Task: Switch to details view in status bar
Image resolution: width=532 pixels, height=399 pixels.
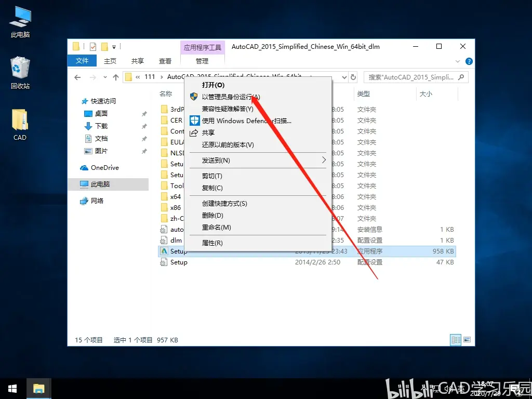Action: click(x=456, y=340)
